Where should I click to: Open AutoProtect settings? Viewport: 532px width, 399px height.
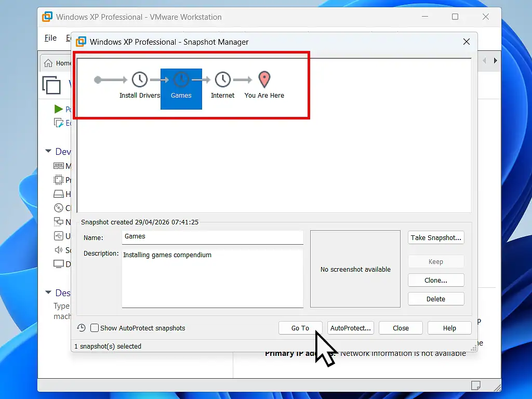click(351, 328)
